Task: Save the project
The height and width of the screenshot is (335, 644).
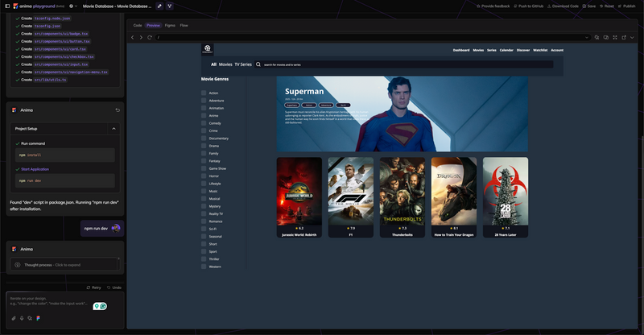Action: pos(589,6)
